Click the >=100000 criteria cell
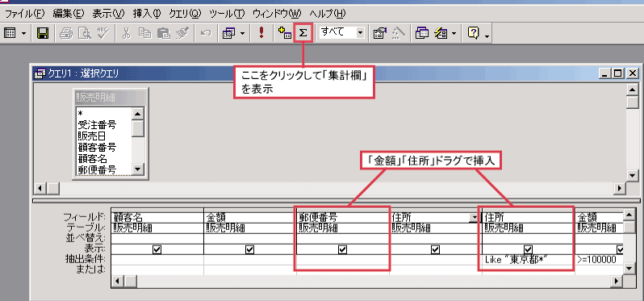 click(x=600, y=260)
